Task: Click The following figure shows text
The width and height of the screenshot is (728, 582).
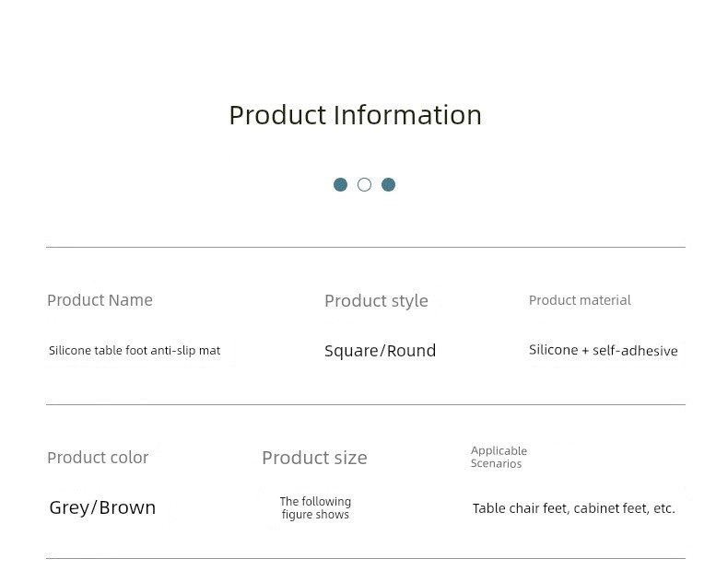Action: click(x=315, y=507)
